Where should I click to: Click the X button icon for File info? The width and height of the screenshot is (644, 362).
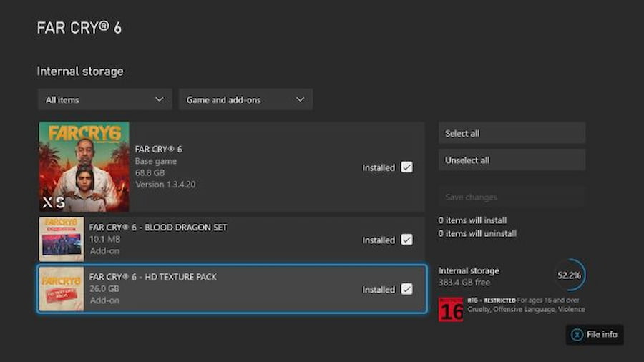coord(577,334)
